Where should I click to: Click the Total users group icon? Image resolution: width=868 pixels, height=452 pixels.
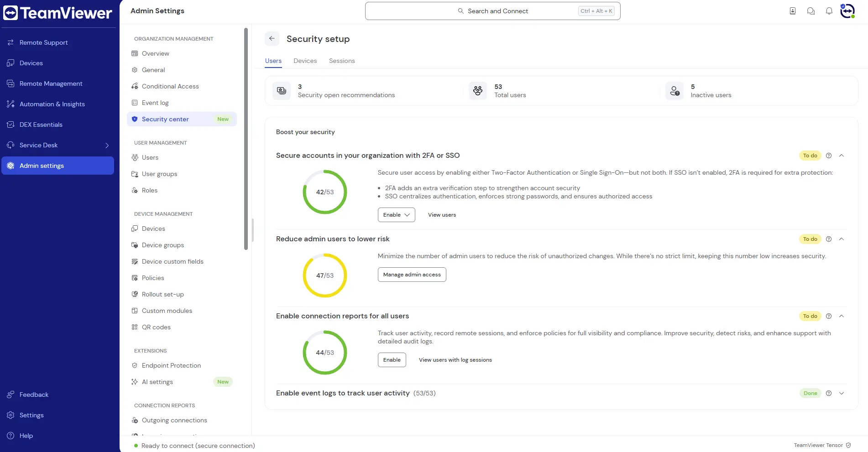coord(478,91)
